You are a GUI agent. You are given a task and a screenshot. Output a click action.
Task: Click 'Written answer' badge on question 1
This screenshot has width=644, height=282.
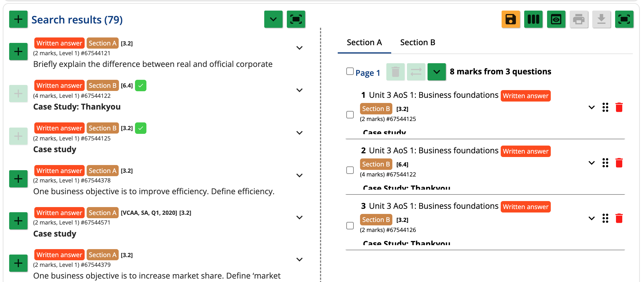tap(526, 96)
